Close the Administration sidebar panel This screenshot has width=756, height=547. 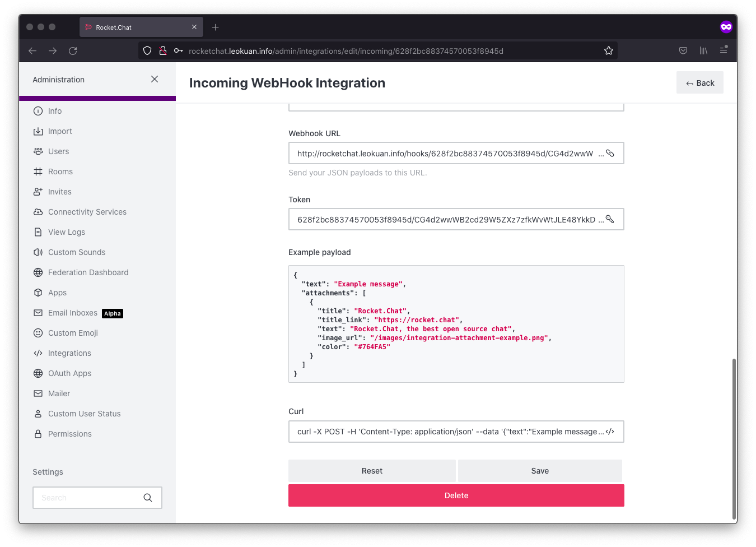(155, 79)
